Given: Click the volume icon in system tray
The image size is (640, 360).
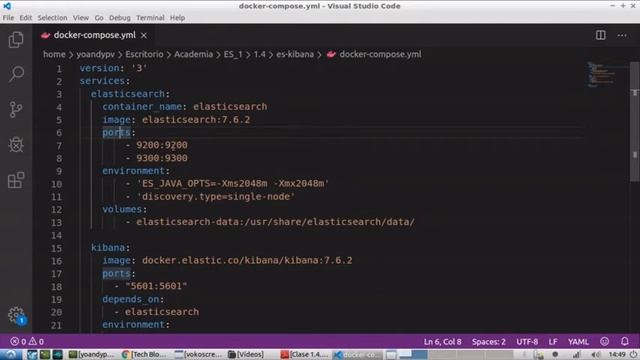Looking at the screenshot, I should [x=596, y=354].
